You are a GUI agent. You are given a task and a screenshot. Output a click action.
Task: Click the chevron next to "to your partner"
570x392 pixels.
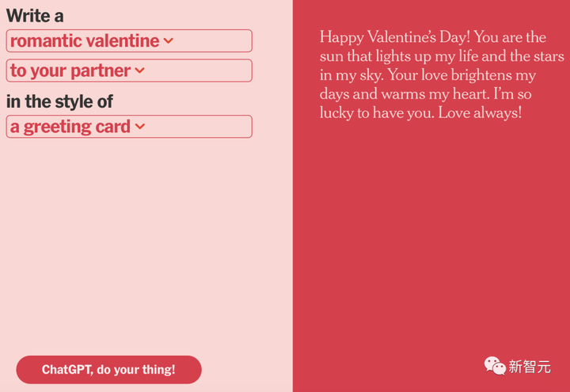click(x=140, y=70)
